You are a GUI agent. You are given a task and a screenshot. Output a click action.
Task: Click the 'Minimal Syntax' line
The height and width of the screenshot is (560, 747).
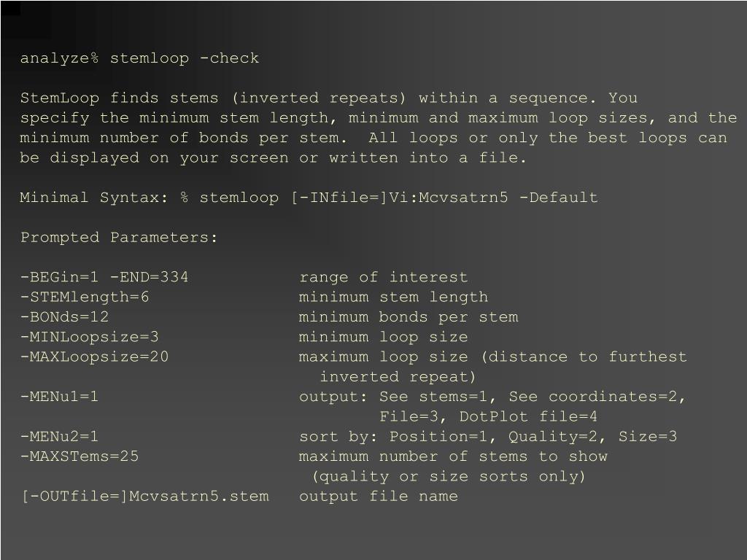tap(309, 198)
